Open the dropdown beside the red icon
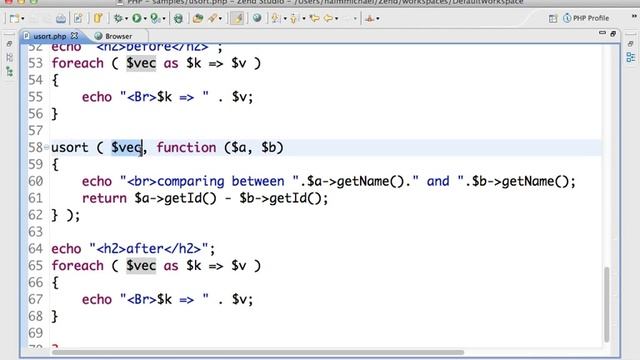The width and height of the screenshot is (640, 360). point(378,19)
